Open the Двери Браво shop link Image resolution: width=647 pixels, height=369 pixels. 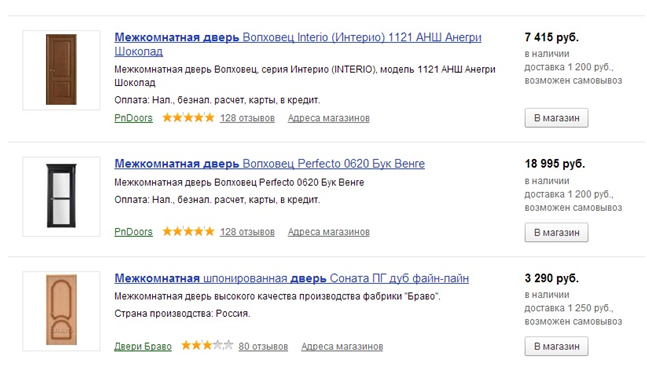143,346
